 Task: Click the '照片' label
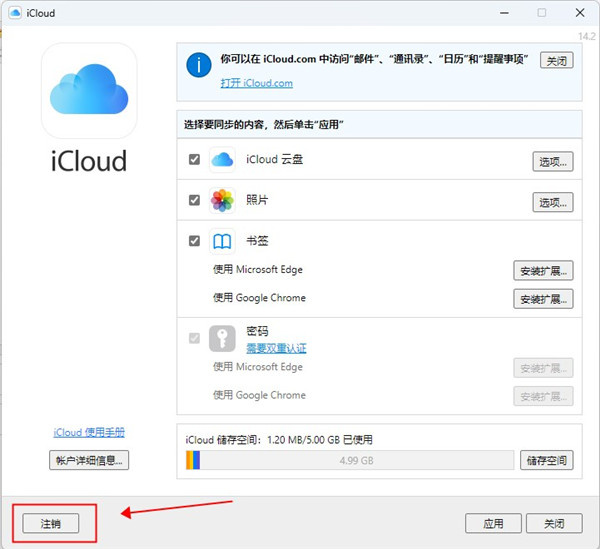[257, 200]
